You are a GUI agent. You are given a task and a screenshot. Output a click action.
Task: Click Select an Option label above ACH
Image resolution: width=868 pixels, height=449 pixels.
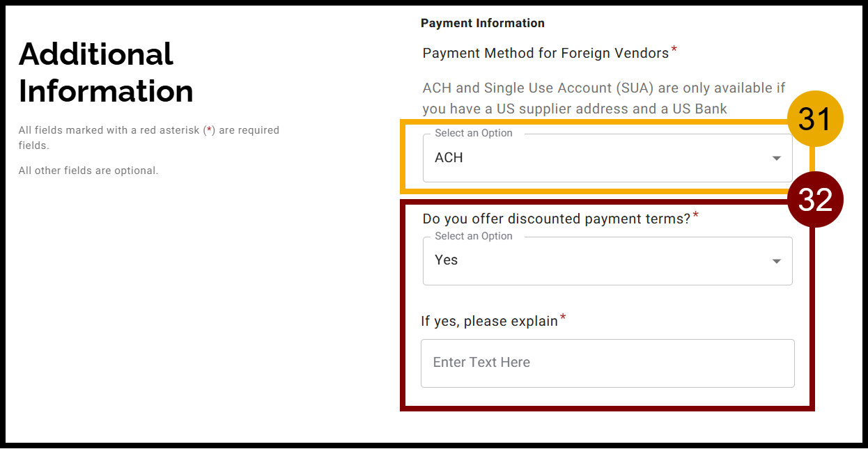click(473, 133)
